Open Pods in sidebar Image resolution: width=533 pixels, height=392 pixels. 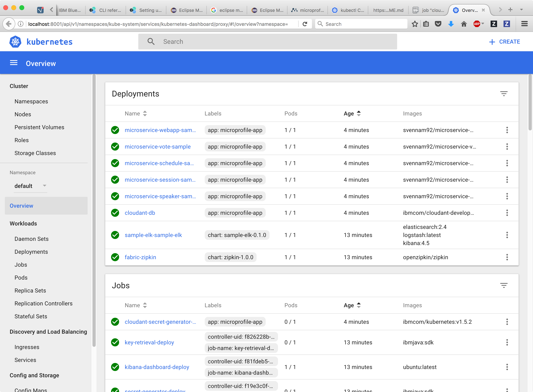21,278
